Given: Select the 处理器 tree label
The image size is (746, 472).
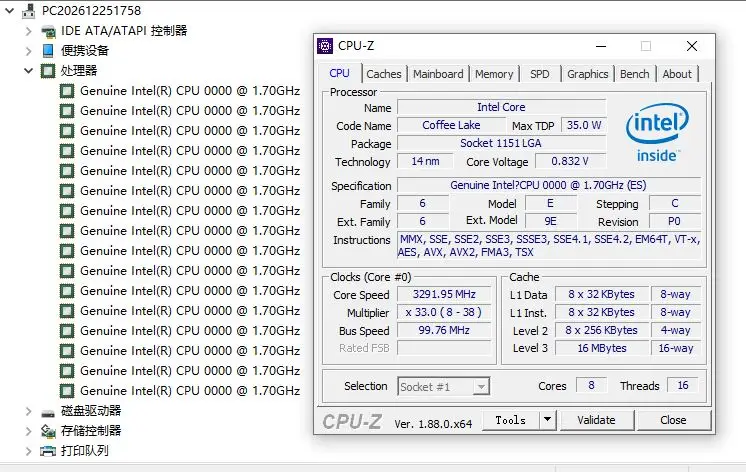Looking at the screenshot, I should [x=79, y=71].
